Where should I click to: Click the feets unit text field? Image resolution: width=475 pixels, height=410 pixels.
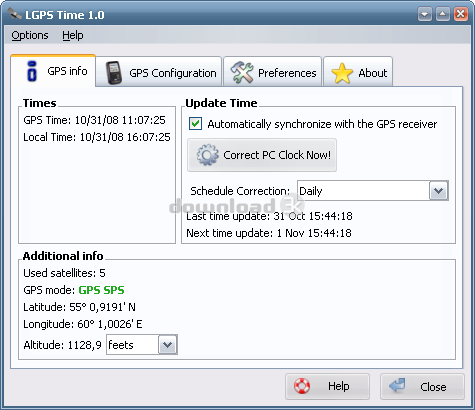pos(133,345)
